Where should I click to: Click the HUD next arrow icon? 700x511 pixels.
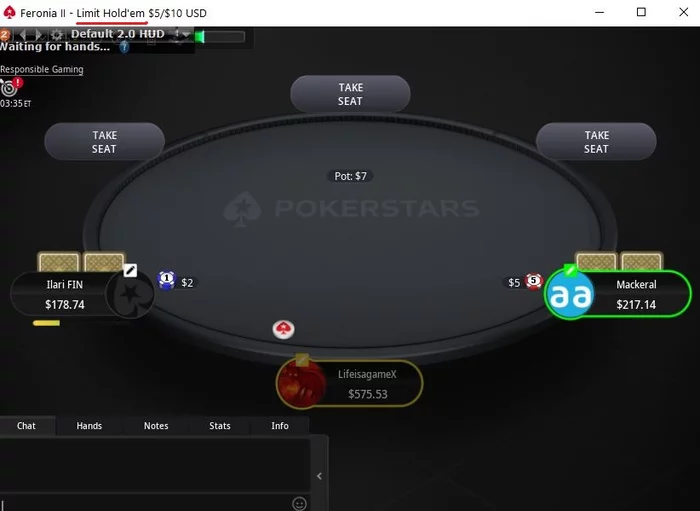coord(39,34)
